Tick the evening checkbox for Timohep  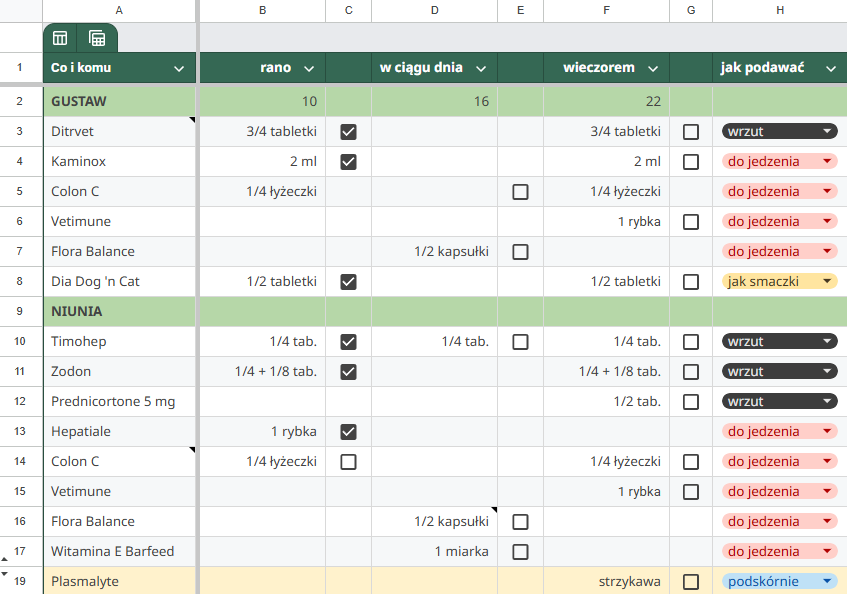pyautogui.click(x=691, y=342)
